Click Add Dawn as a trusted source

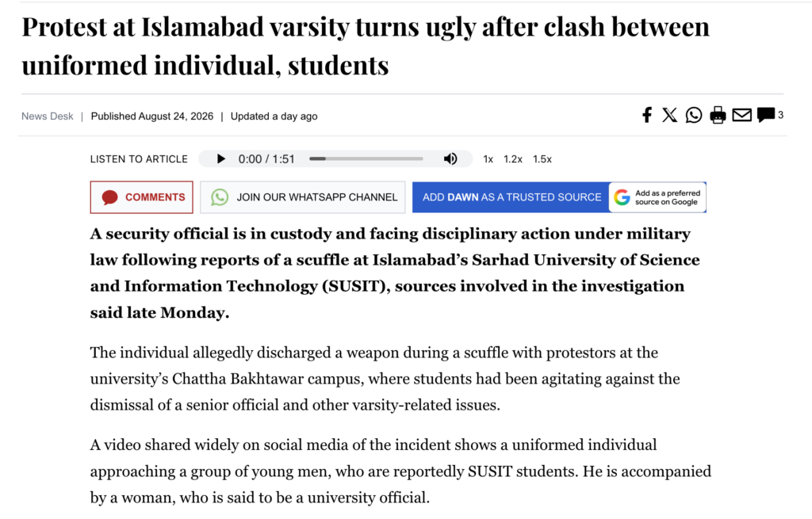tap(511, 197)
